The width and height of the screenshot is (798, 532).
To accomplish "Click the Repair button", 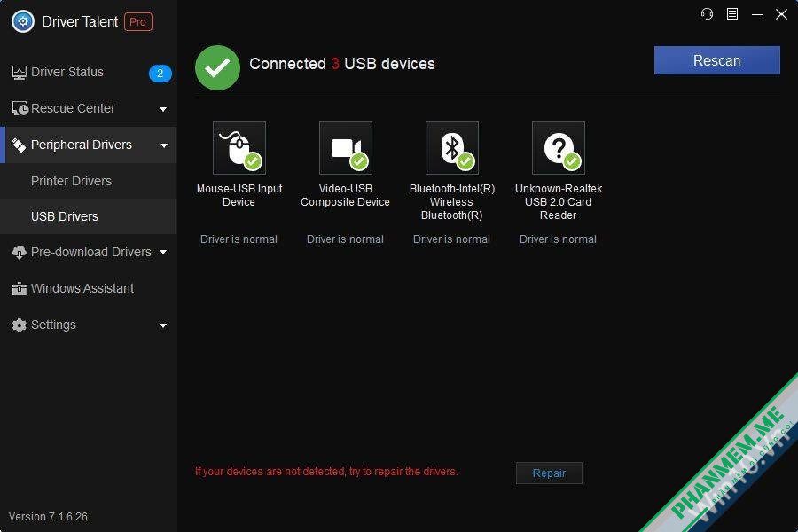I will coord(549,473).
